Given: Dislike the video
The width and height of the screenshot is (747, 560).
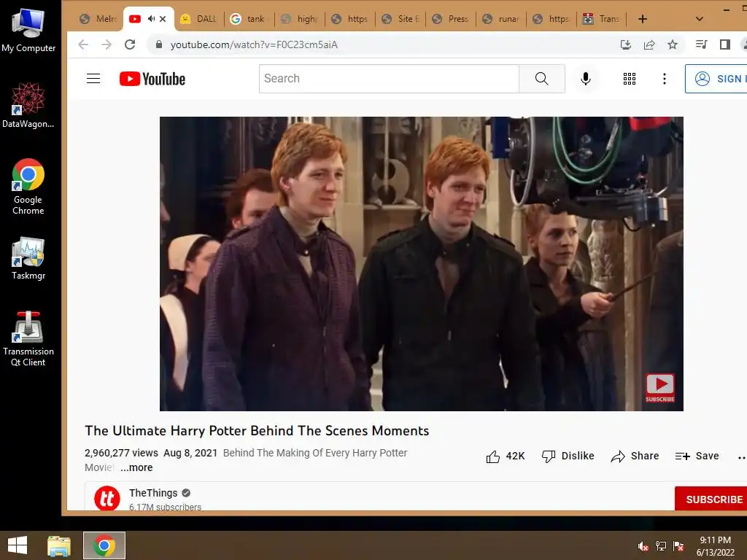Looking at the screenshot, I should [568, 456].
